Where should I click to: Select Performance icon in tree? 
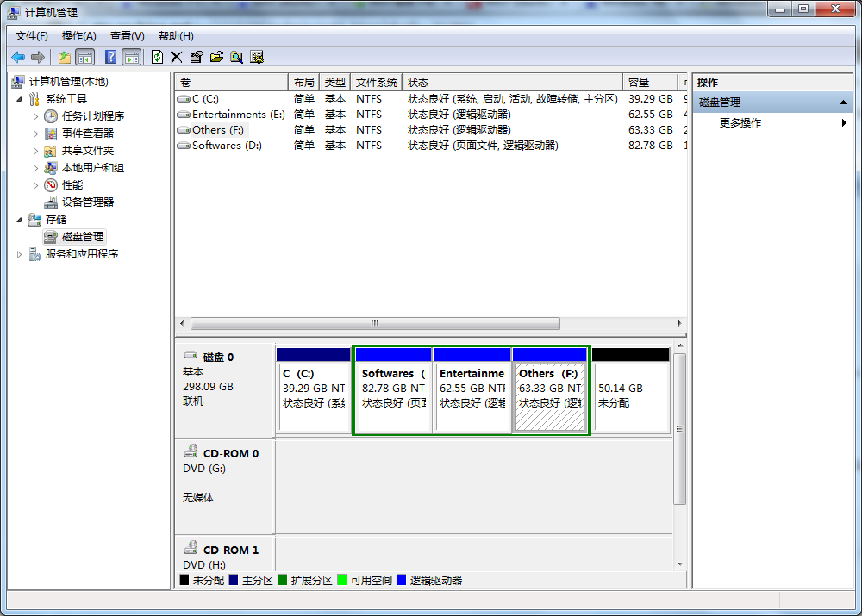pos(51,185)
